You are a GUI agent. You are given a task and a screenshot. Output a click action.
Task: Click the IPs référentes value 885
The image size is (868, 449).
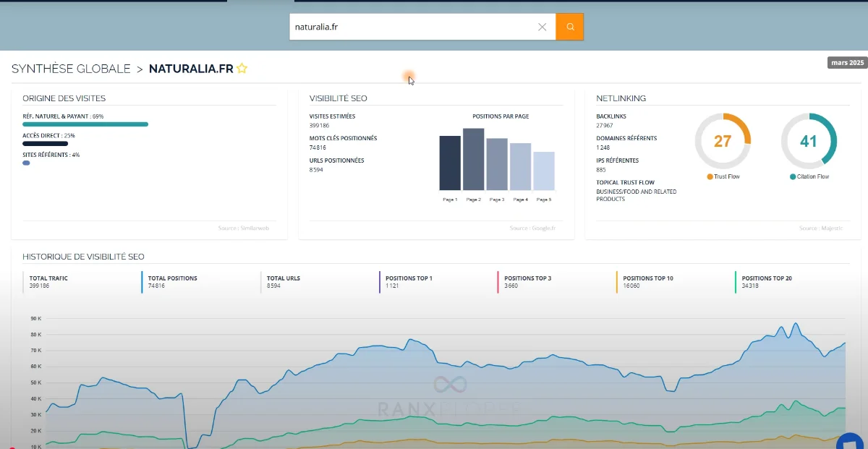click(602, 170)
